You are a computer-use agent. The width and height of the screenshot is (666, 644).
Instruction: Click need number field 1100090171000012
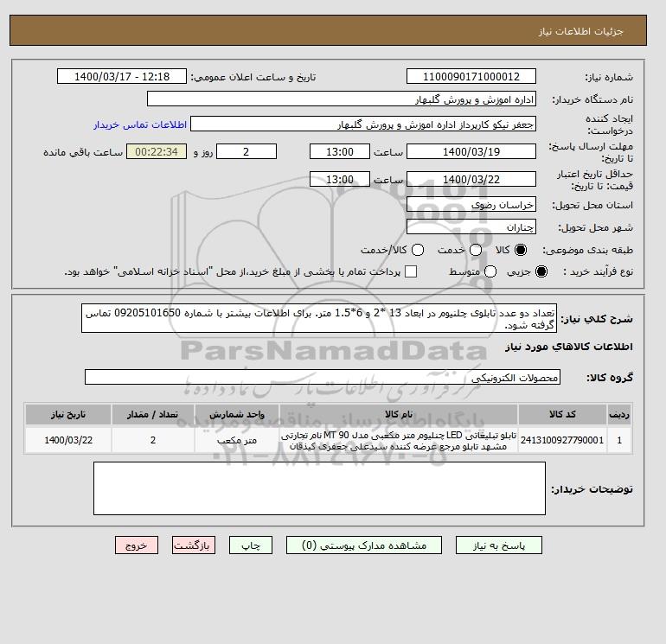tap(471, 77)
